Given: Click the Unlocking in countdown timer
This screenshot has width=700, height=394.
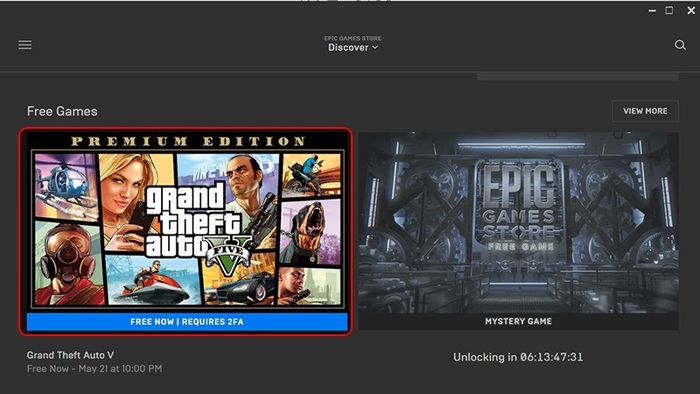Looking at the screenshot, I should click(x=518, y=357).
